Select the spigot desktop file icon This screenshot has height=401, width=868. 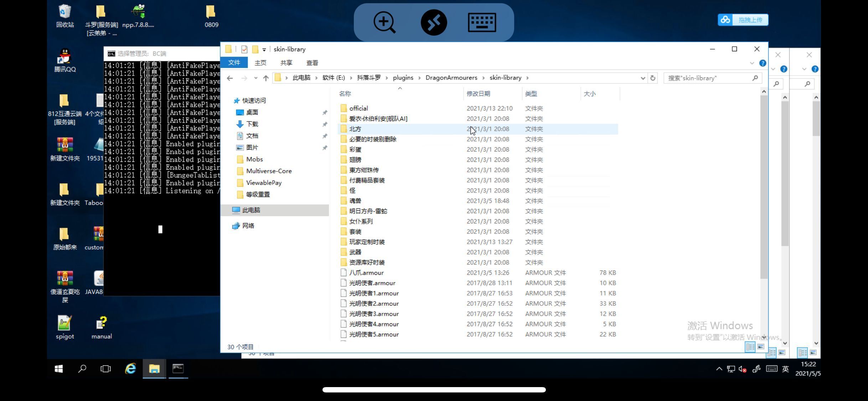pyautogui.click(x=65, y=328)
